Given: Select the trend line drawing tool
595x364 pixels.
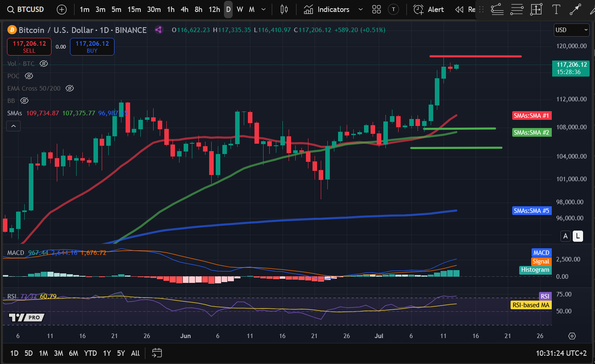Looking at the screenshot, I should pyautogui.click(x=497, y=9).
